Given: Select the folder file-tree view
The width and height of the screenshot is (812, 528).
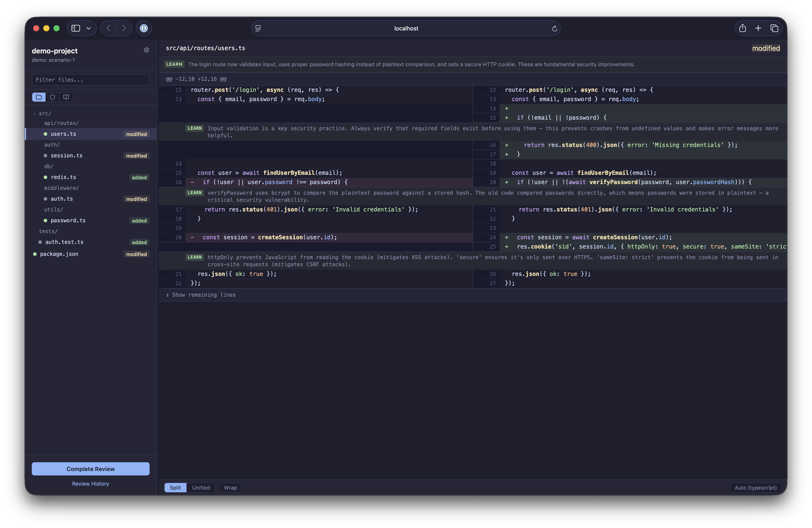Looking at the screenshot, I should pyautogui.click(x=39, y=97).
